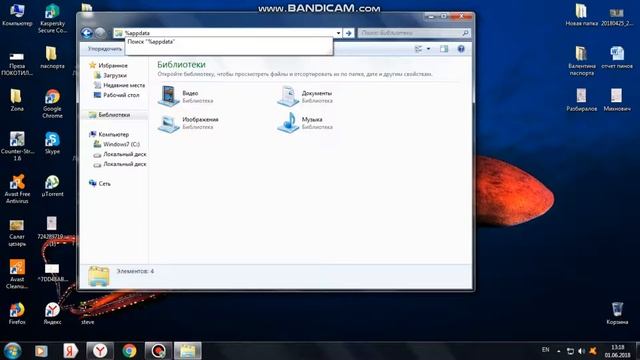The height and width of the screenshot is (360, 640).
Task: Select the Салат цезарь desktop file
Action: tap(17, 232)
